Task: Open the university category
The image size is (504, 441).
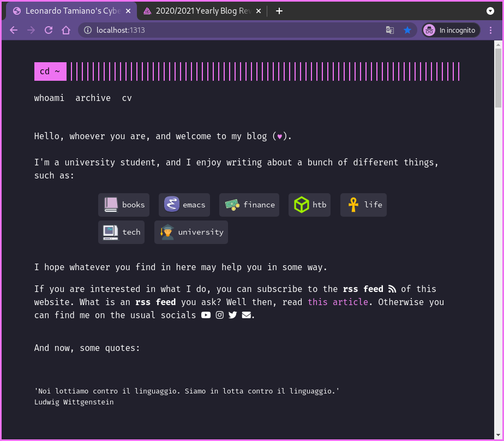Action: click(x=191, y=233)
